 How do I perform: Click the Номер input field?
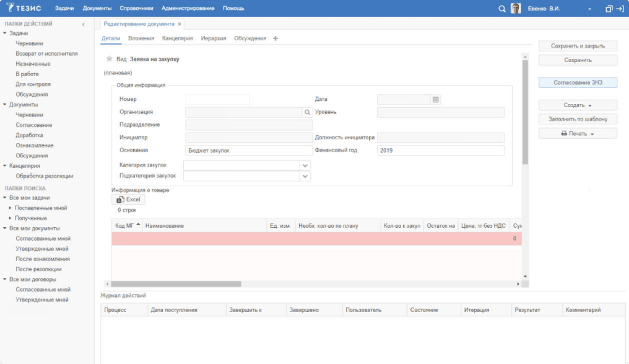pos(217,100)
